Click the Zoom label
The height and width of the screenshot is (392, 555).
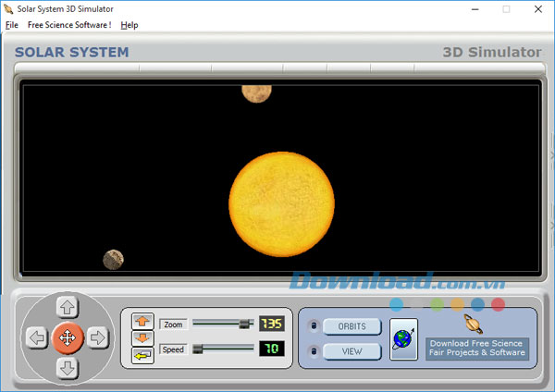tap(174, 325)
